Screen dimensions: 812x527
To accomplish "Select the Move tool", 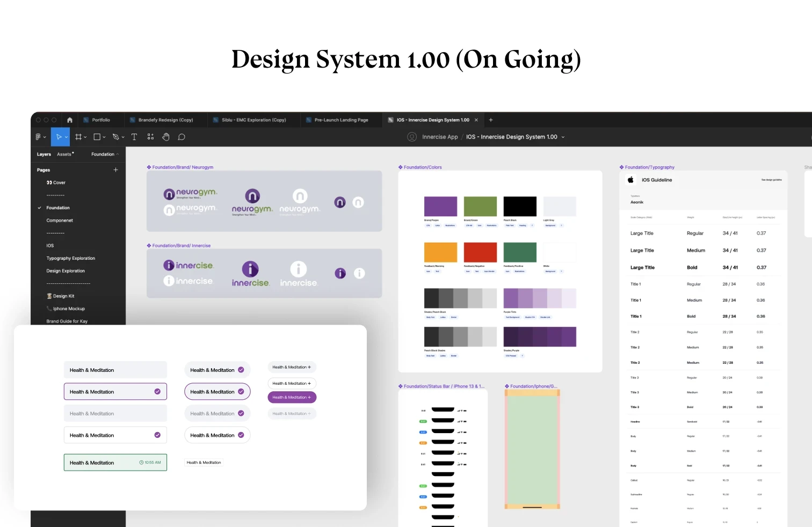I will [59, 137].
